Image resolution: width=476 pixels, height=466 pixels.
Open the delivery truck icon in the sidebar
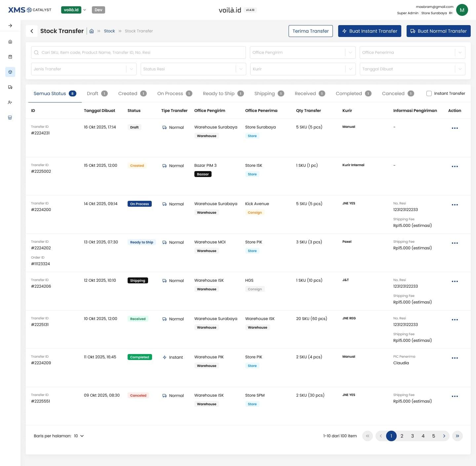click(10, 87)
